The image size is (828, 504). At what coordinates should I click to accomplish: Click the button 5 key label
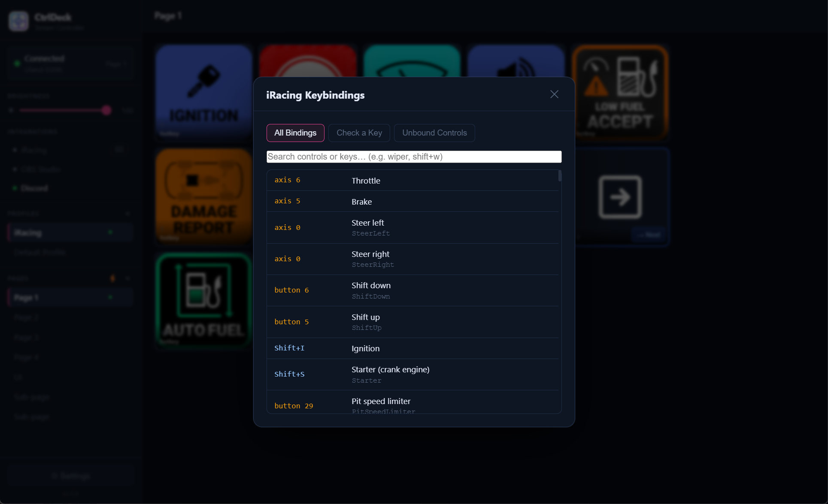pos(291,322)
